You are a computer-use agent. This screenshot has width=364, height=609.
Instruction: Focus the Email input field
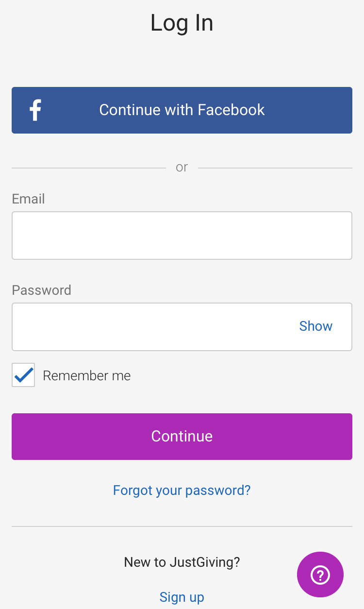tap(182, 236)
